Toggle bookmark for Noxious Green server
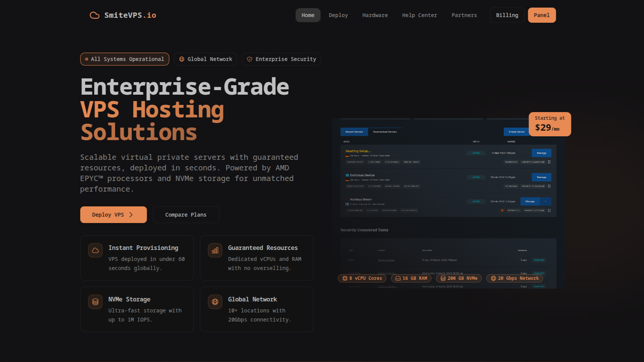 (x=549, y=211)
